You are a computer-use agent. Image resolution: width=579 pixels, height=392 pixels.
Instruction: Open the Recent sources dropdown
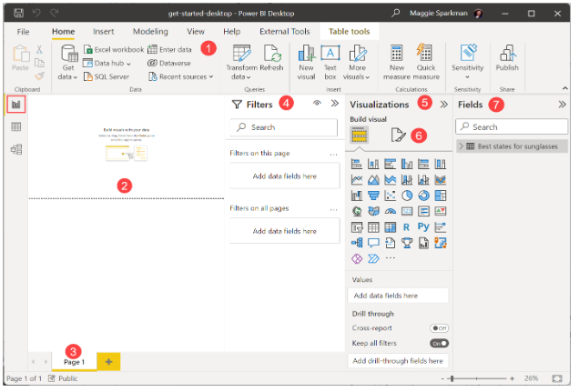tap(180, 76)
